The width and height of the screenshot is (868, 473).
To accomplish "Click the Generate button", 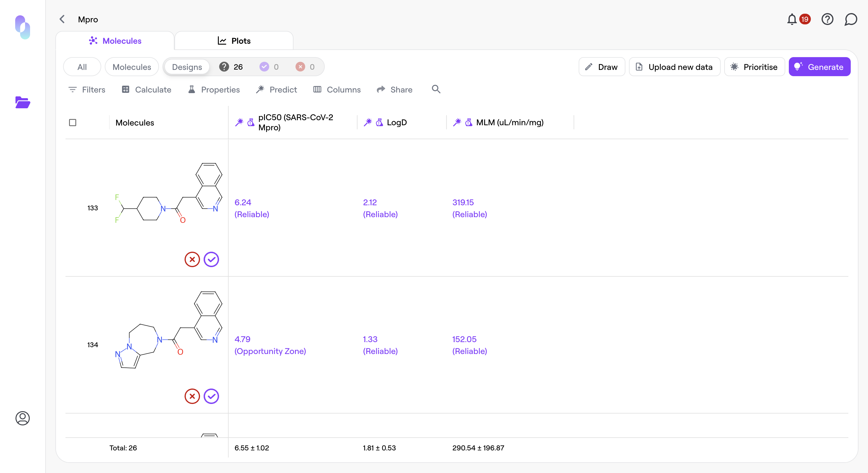I will (x=819, y=67).
